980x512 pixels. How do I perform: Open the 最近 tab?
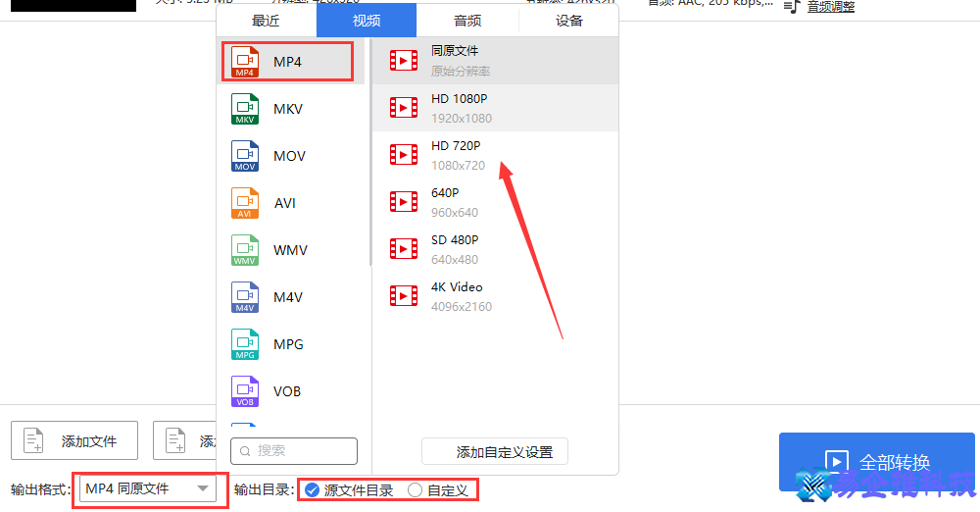pos(266,20)
